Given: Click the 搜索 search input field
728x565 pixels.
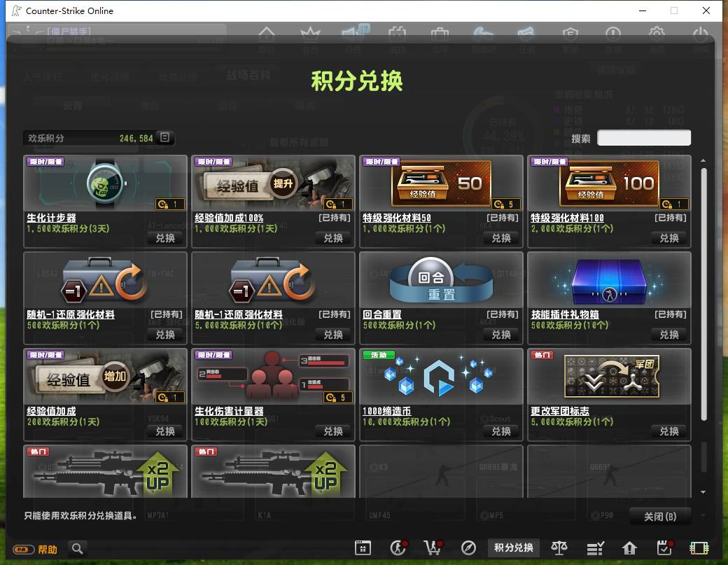Looking at the screenshot, I should click(643, 138).
